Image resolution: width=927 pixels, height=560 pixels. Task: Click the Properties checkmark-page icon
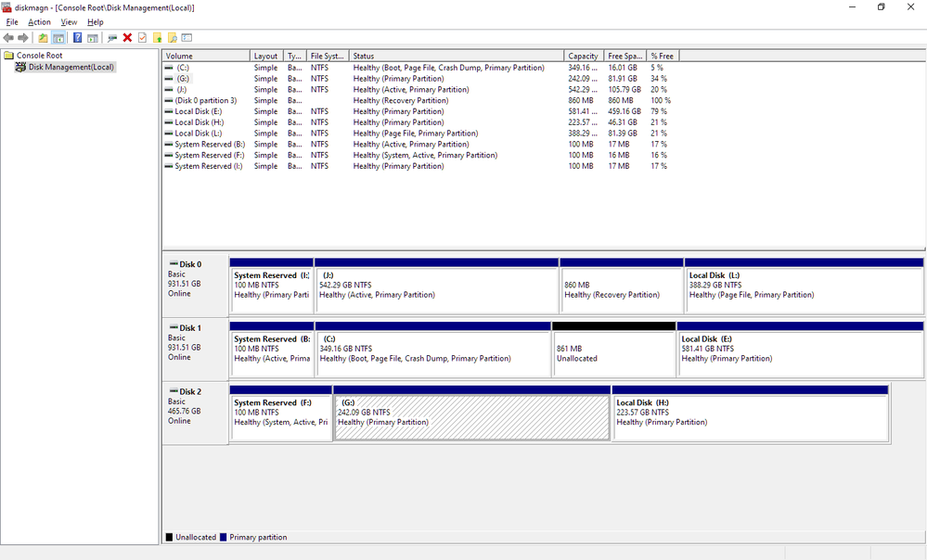point(143,38)
